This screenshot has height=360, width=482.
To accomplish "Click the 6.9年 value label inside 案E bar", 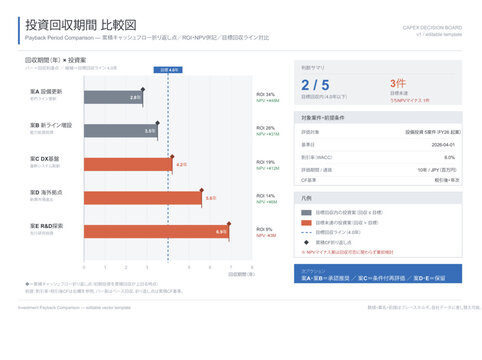I will (x=221, y=232).
